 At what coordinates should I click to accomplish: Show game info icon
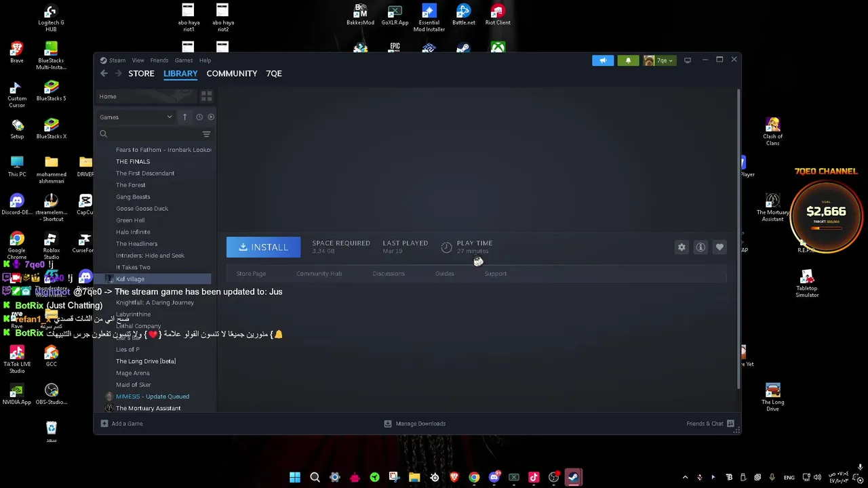pyautogui.click(x=701, y=247)
